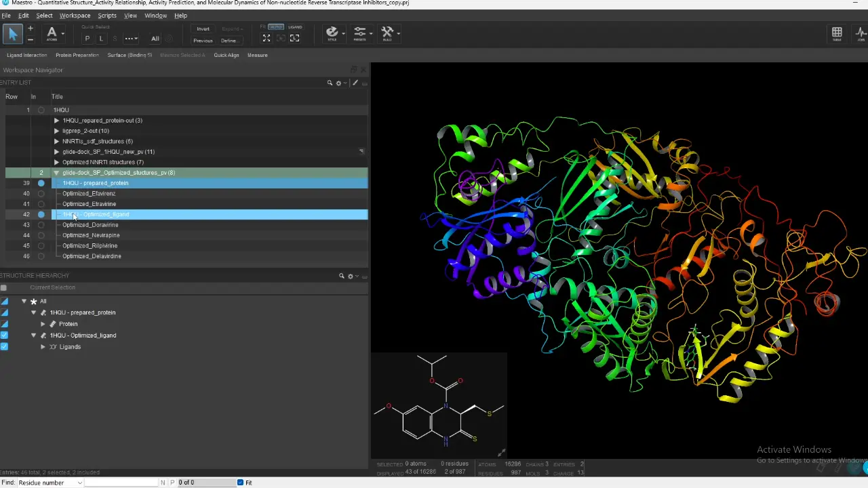Screen dimensions: 868x488
Task: Click Protein Preparation favorite
Action: 77,56
